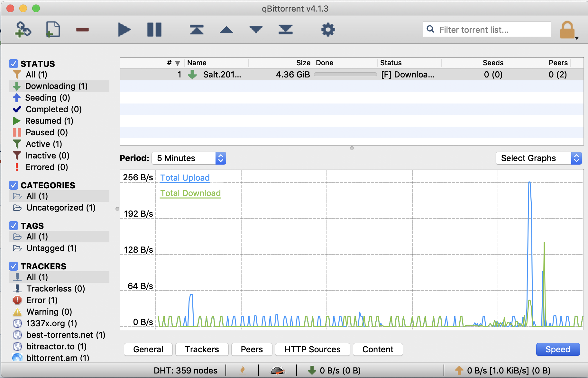The width and height of the screenshot is (588, 378).
Task: Sort by Peers column header
Action: (x=538, y=63)
